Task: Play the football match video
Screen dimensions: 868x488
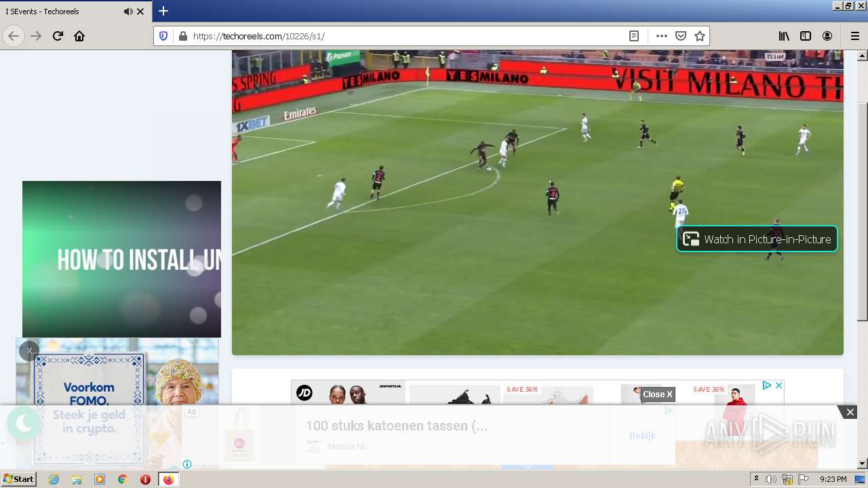Action: pyautogui.click(x=537, y=202)
